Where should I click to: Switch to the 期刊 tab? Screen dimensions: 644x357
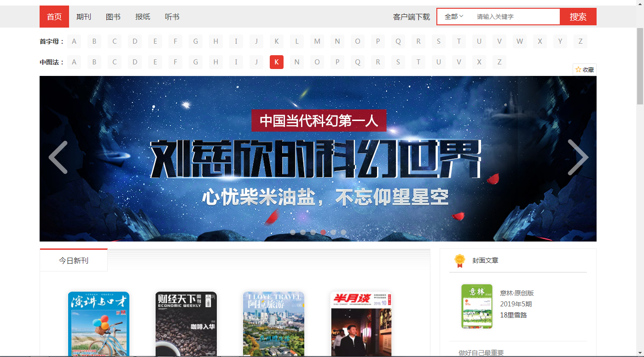84,17
